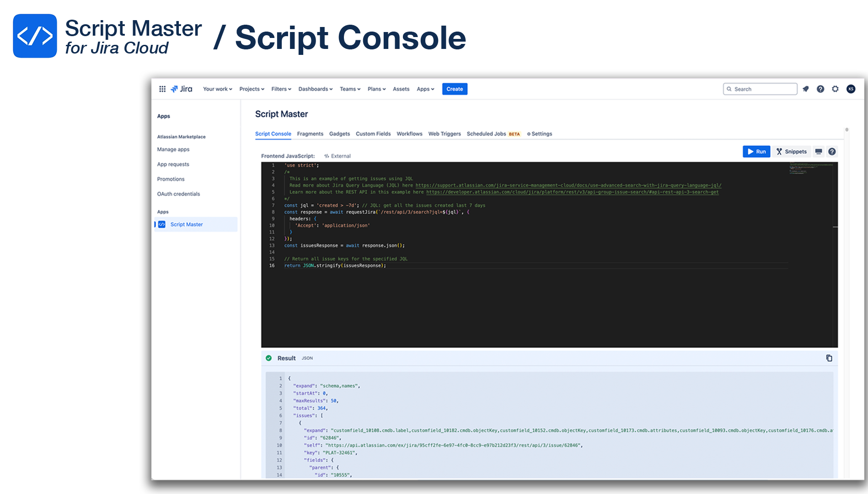Open the Snippets button
Viewport: 868px width, 494px height.
pyautogui.click(x=792, y=152)
